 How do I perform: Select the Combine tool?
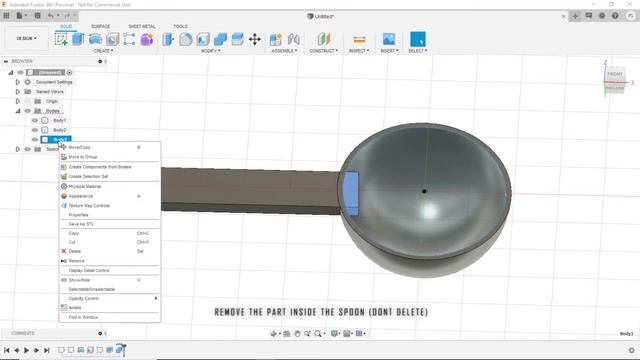coord(220,39)
